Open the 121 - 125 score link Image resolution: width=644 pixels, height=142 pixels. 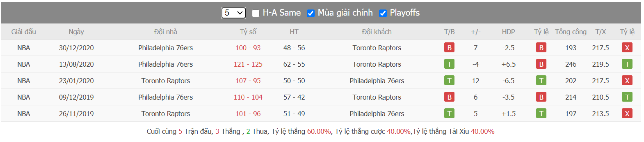pyautogui.click(x=248, y=65)
